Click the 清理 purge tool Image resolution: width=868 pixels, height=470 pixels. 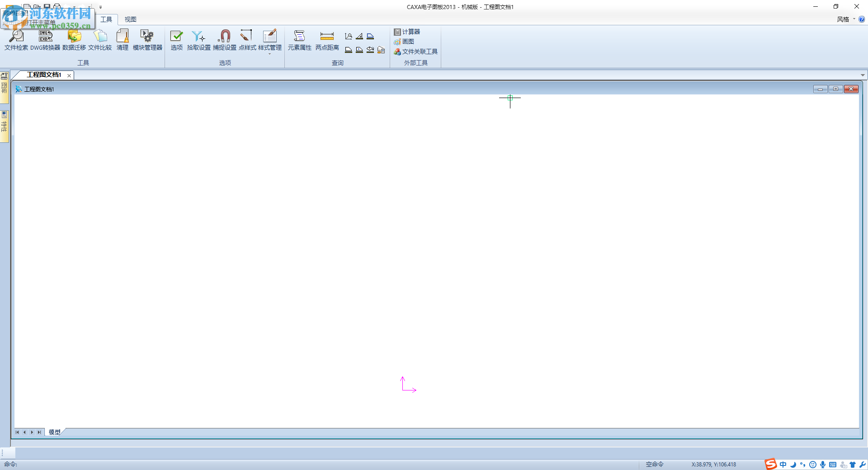tap(123, 40)
